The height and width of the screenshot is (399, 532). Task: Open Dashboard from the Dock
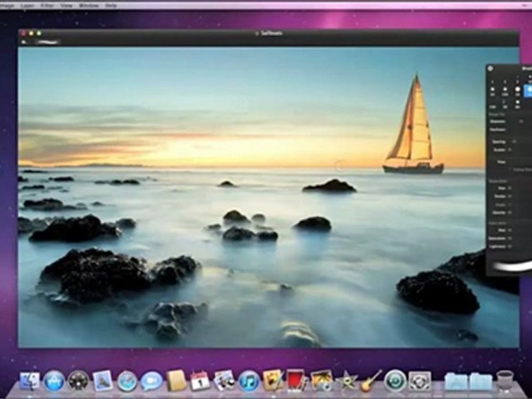click(78, 381)
